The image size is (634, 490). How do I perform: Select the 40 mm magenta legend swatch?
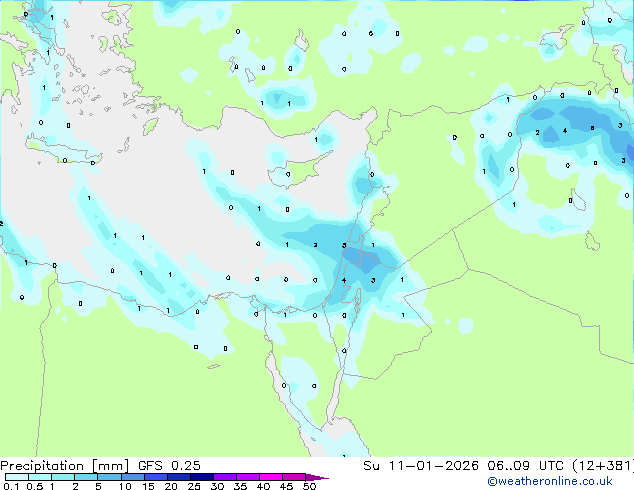(271, 477)
